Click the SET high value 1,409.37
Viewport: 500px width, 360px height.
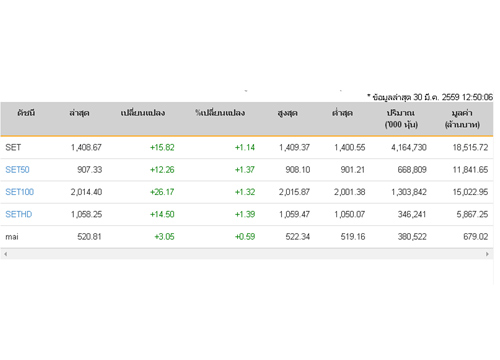295,147
